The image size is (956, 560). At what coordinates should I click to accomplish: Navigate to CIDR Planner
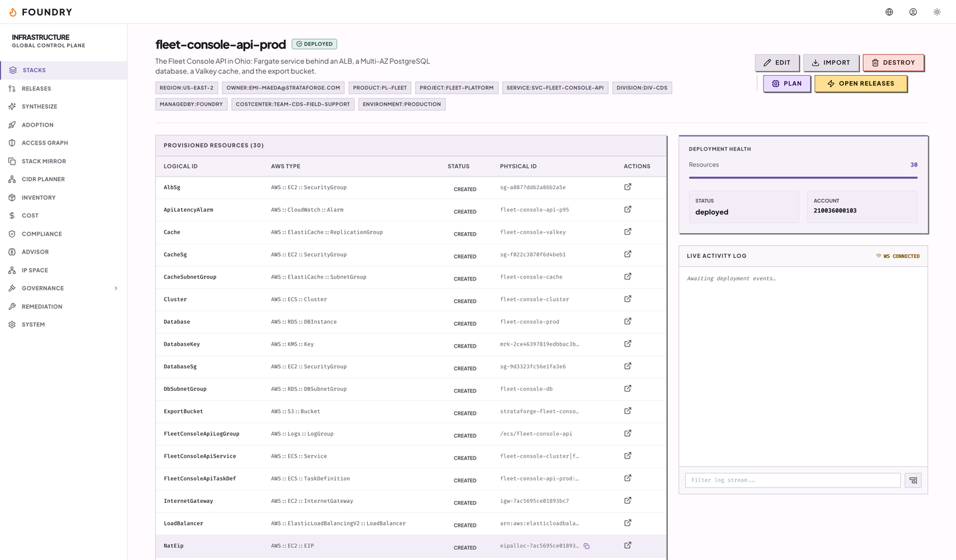coord(64,179)
